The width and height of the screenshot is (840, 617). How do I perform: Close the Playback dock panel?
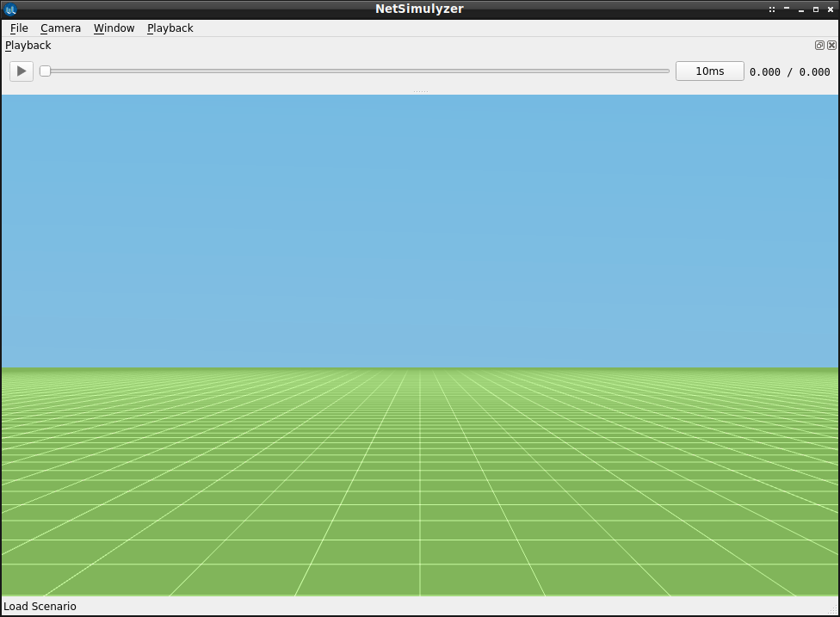point(831,46)
